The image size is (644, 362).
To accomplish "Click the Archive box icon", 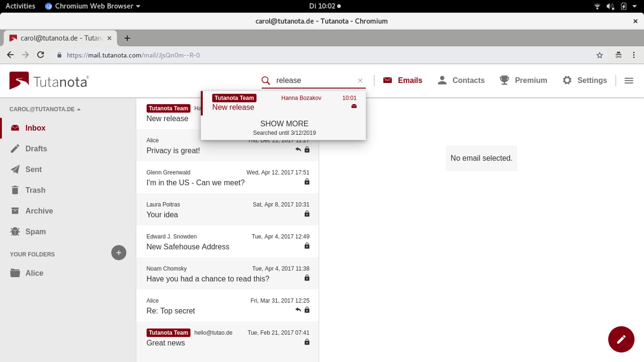I will click(x=15, y=211).
